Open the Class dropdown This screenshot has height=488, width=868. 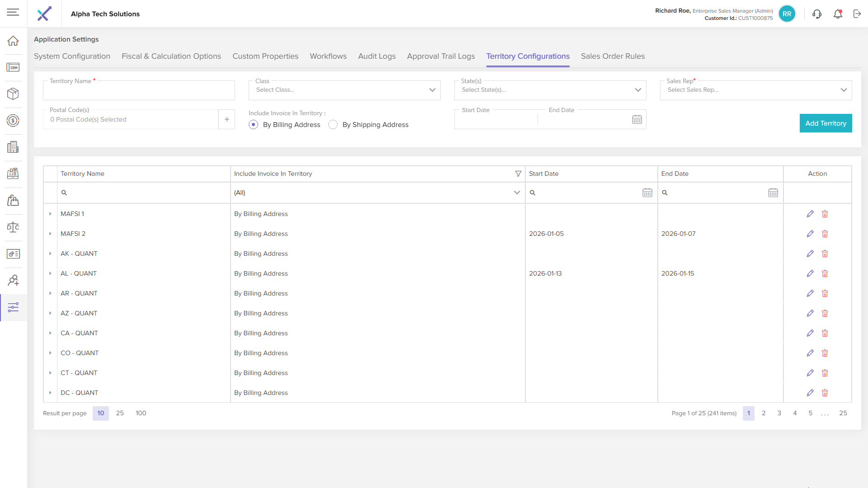click(x=344, y=90)
